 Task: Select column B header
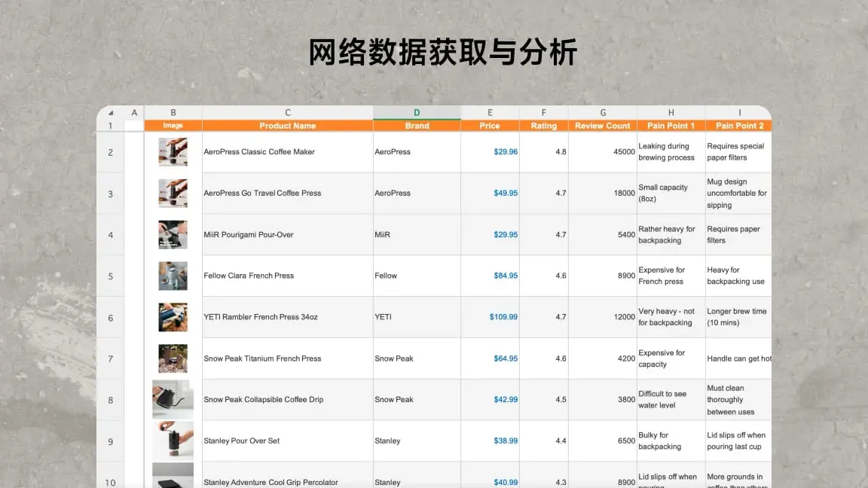[173, 112]
